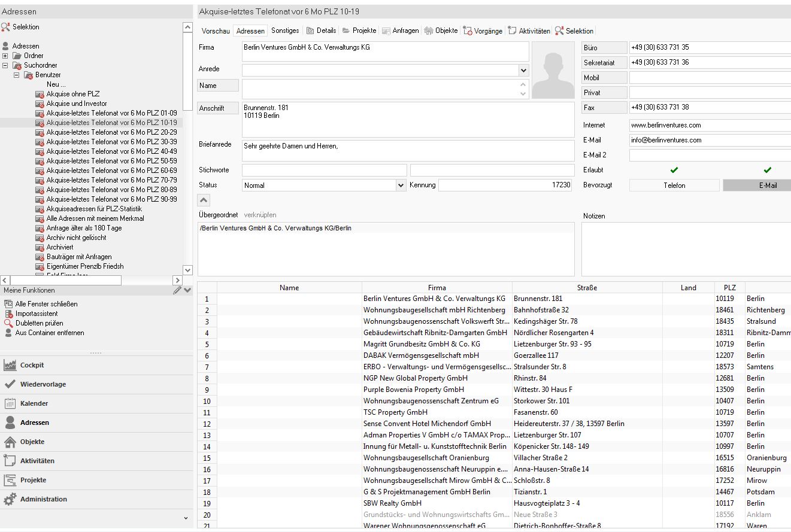Open the Objekte house icon in sidebar
The height and width of the screenshot is (532, 791).
[10, 442]
